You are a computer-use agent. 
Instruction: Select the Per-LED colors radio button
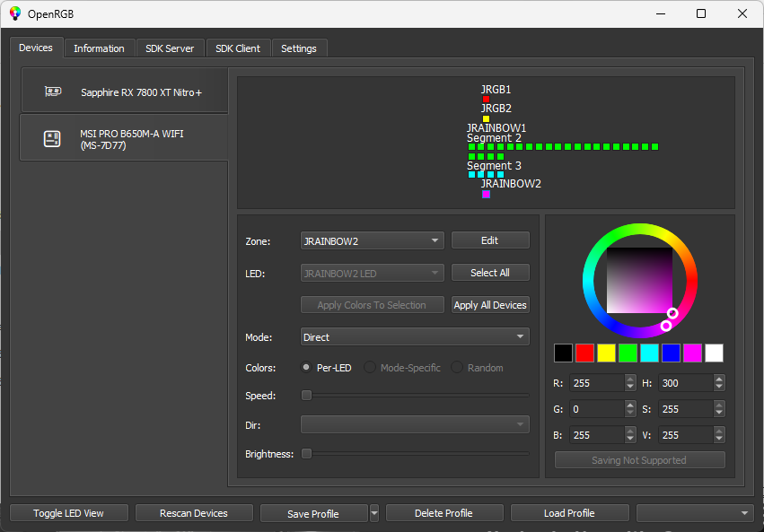click(x=306, y=368)
